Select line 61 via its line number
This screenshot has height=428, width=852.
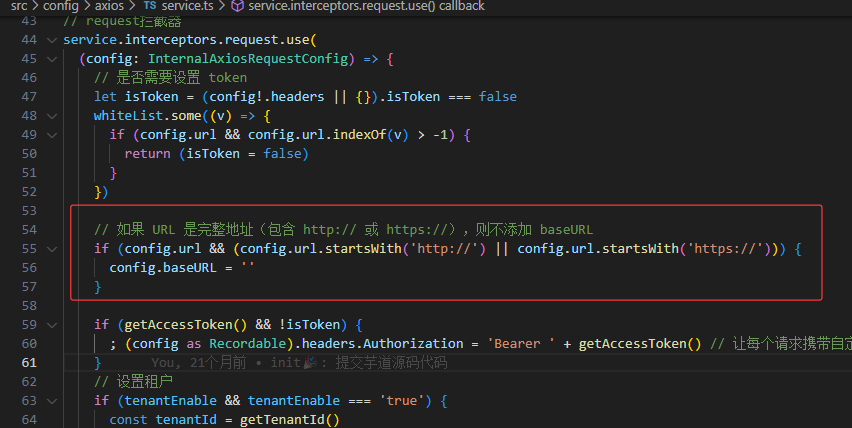pos(28,362)
